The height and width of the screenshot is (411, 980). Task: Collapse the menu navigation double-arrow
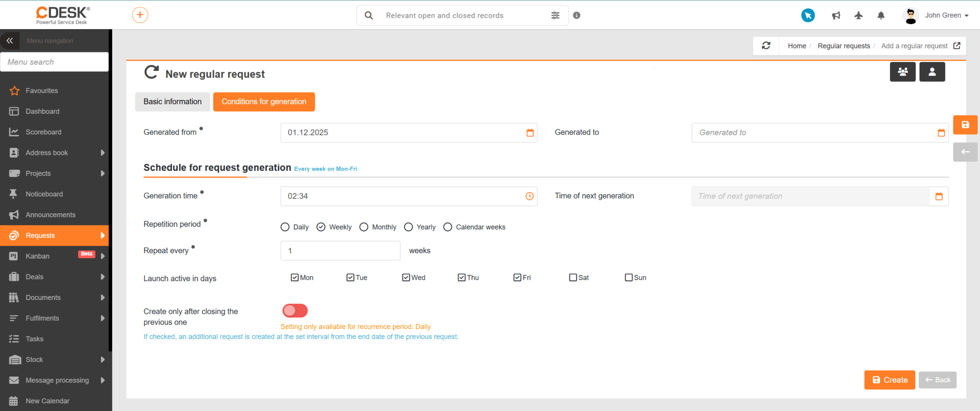10,40
